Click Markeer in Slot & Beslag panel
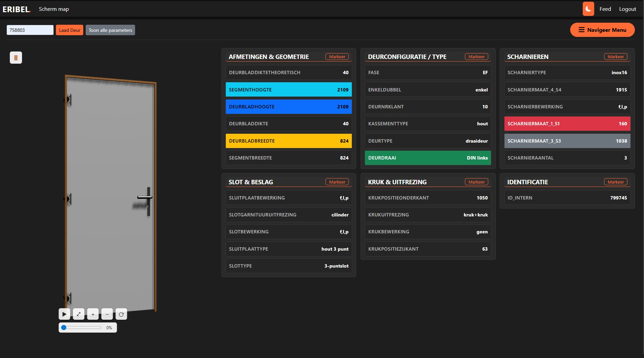Screen dimensions: 644x358 337,182
